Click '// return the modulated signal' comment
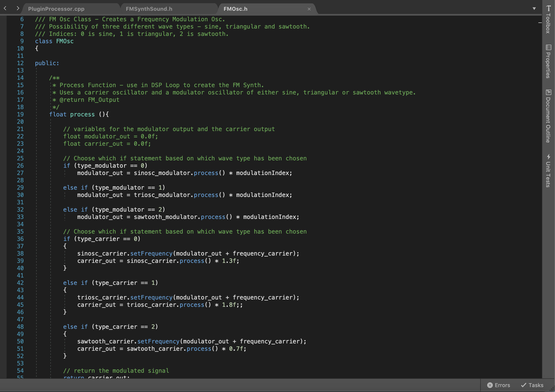This screenshot has width=555, height=392. pyautogui.click(x=116, y=371)
